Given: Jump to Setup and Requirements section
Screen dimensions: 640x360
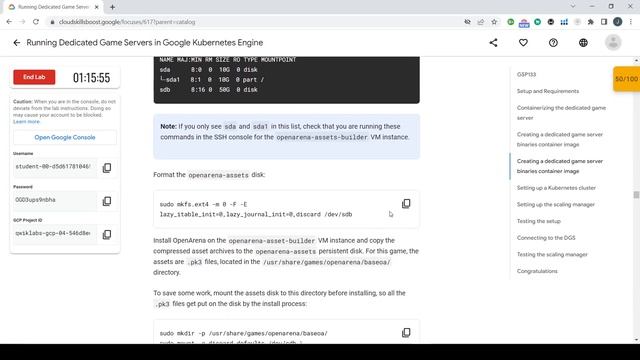Looking at the screenshot, I should tap(548, 91).
